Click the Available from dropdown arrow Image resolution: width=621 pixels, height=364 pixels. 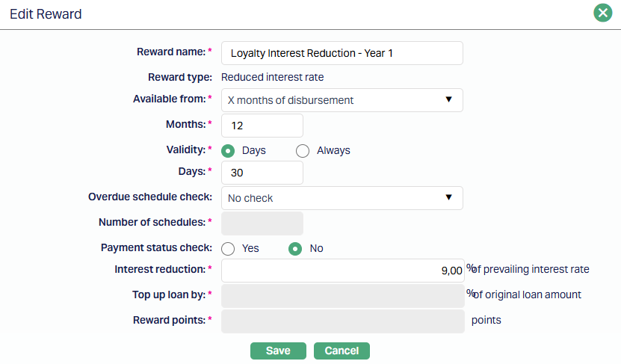point(449,99)
